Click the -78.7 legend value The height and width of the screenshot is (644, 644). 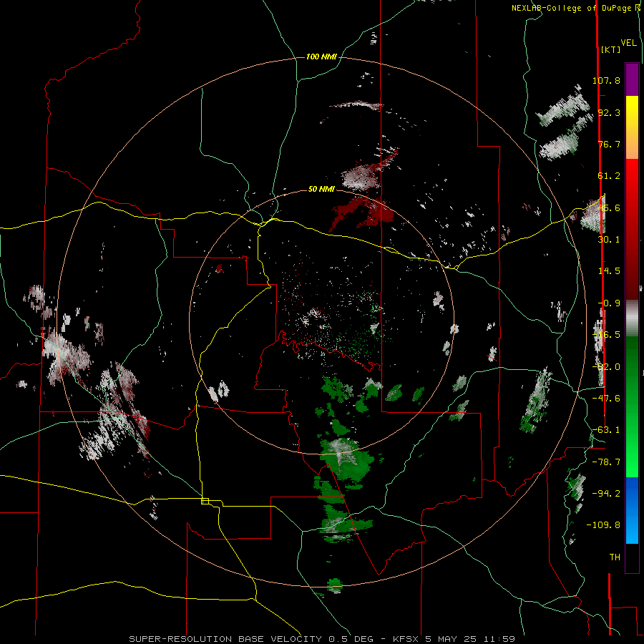point(606,462)
